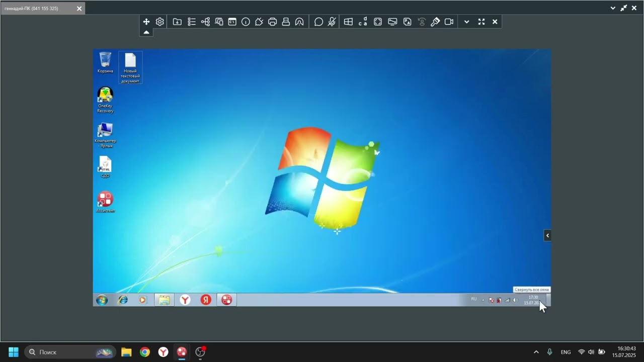This screenshot has width=644, height=362.
Task: Show hidden icons chevron in host tray
Action: tap(536, 352)
